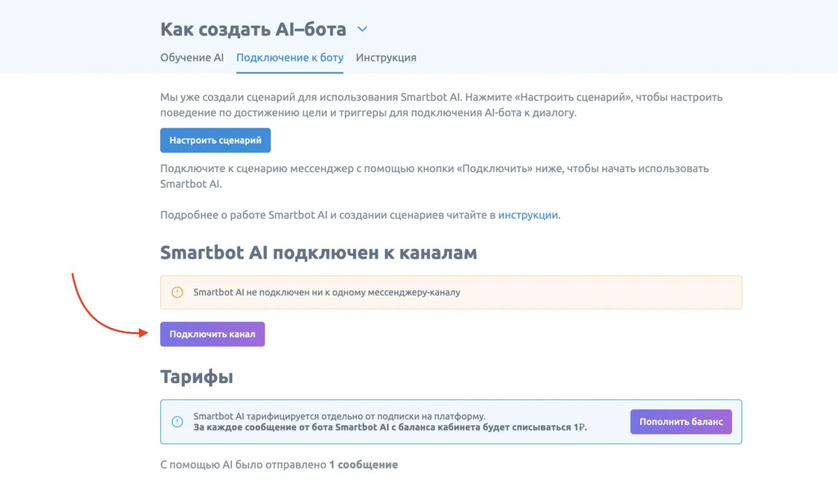Click the 'Подключить канал' button
838x504 pixels.
pyautogui.click(x=212, y=334)
